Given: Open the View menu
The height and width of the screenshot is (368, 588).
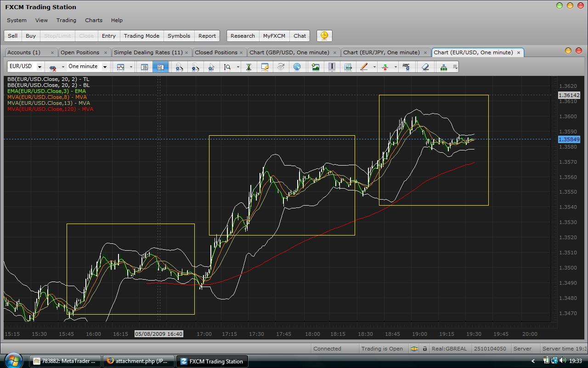Looking at the screenshot, I should pyautogui.click(x=41, y=20).
